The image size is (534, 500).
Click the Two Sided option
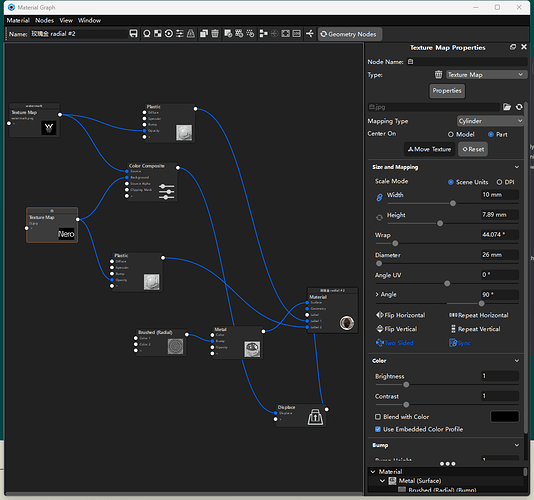tap(394, 343)
